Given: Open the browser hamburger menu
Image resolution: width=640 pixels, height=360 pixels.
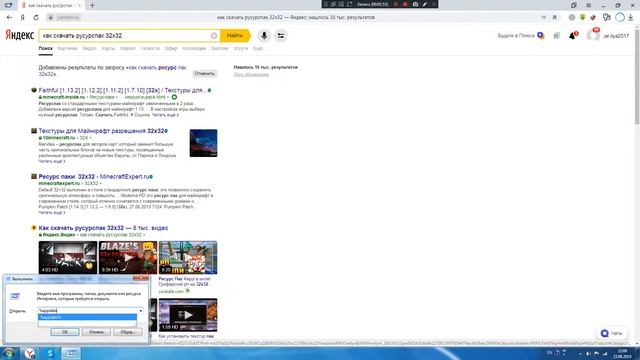Looking at the screenshot, I should pos(588,5).
